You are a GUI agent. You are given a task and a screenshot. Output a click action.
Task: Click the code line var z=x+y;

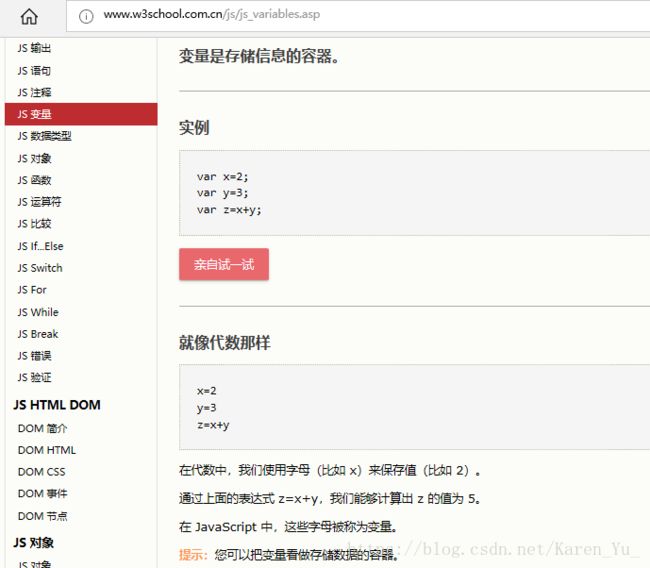click(229, 210)
